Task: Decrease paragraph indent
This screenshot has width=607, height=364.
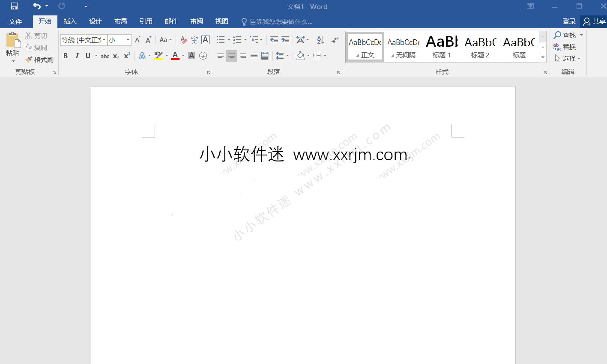Action: pos(274,40)
